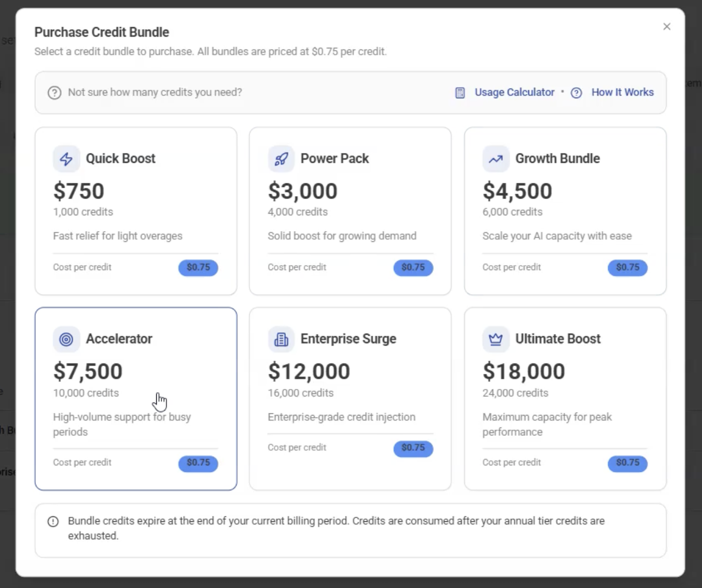Choose the $12,000 Enterprise Surge price
This screenshot has width=702, height=588.
tap(309, 372)
